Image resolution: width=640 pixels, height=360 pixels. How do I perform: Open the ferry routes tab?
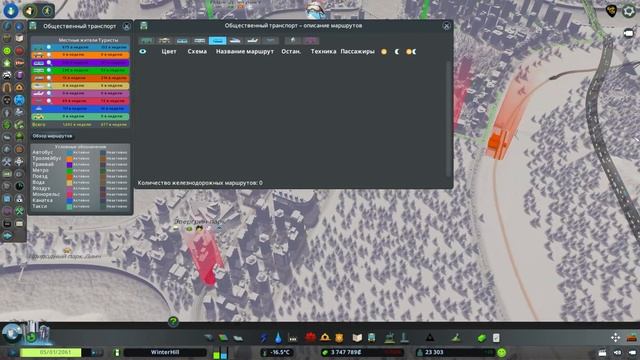[x=235, y=40]
